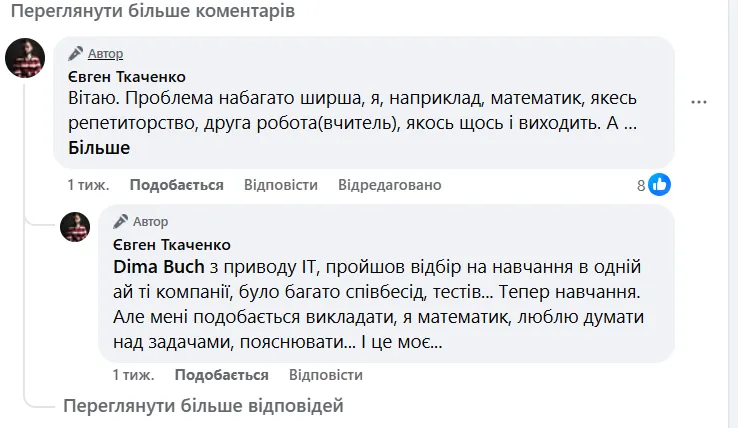Open the Відредаговано edit history link
Viewport: 738px width, 428px height.
[390, 185]
